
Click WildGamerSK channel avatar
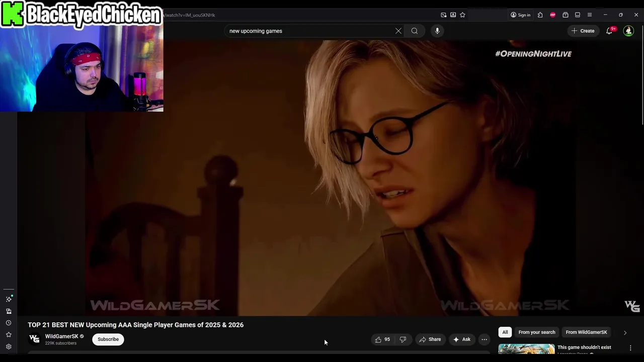click(34, 339)
